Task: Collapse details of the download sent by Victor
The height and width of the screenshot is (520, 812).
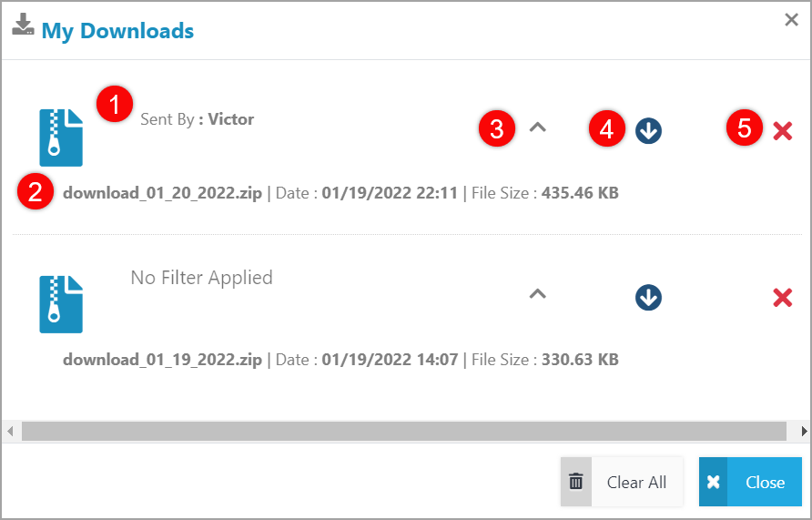Action: (538, 128)
